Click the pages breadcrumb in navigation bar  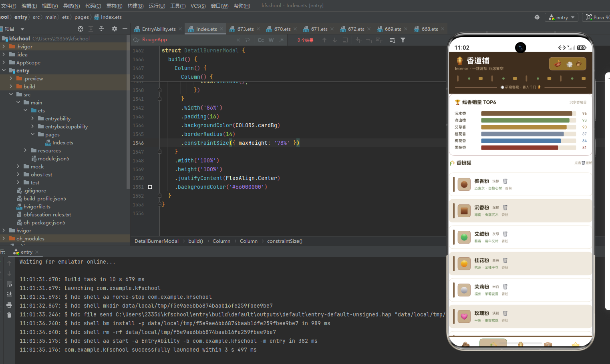(82, 17)
